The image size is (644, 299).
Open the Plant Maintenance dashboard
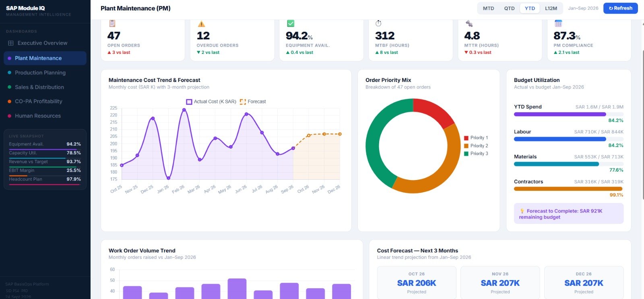click(x=45, y=58)
